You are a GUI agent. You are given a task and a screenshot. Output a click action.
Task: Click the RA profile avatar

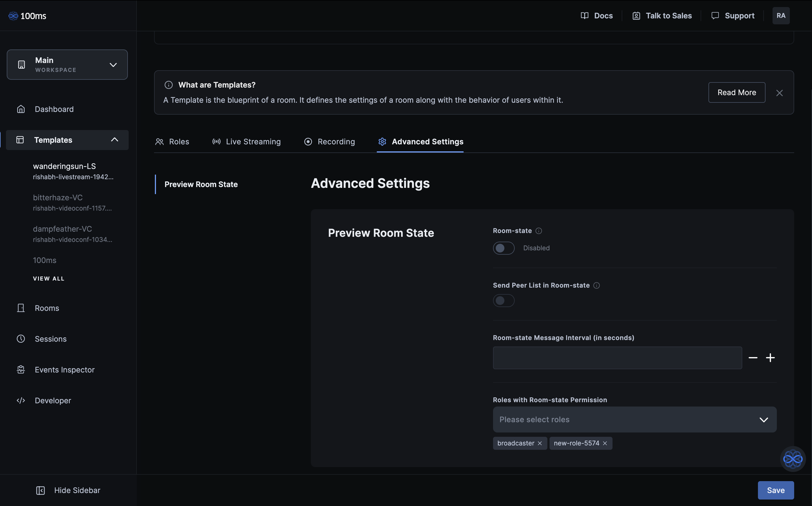[781, 16]
